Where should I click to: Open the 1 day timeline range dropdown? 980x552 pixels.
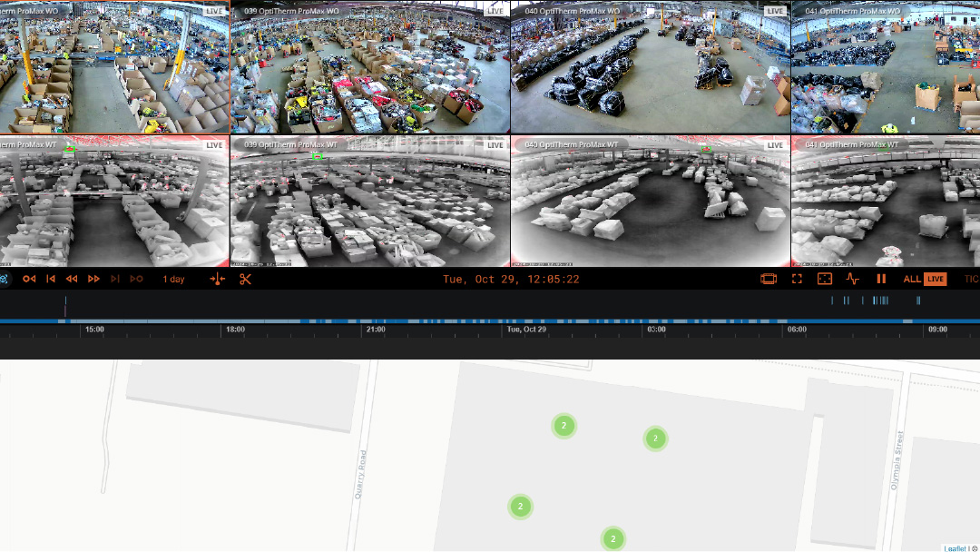click(x=173, y=279)
